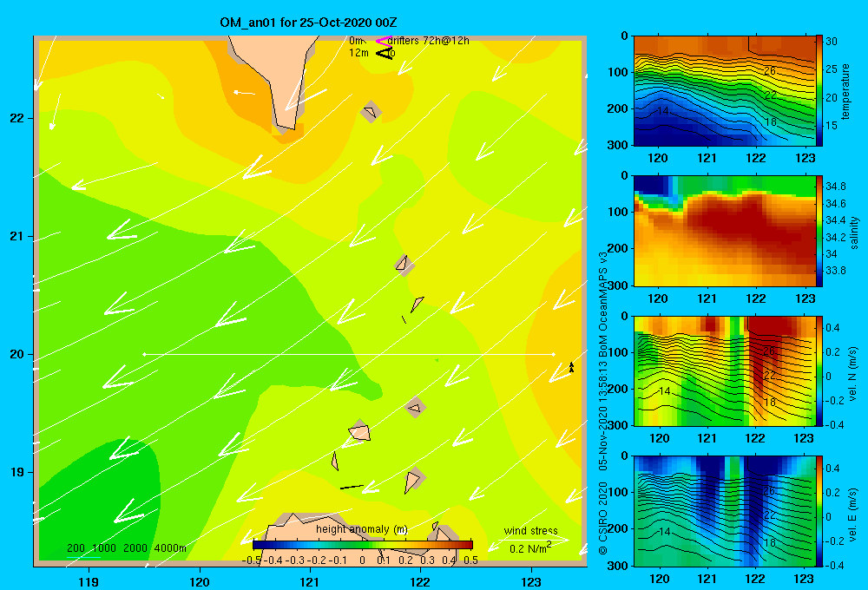Image resolution: width=868 pixels, height=590 pixels.
Task: Click the 0.5 label on the height anomaly scale
Action: 470,560
